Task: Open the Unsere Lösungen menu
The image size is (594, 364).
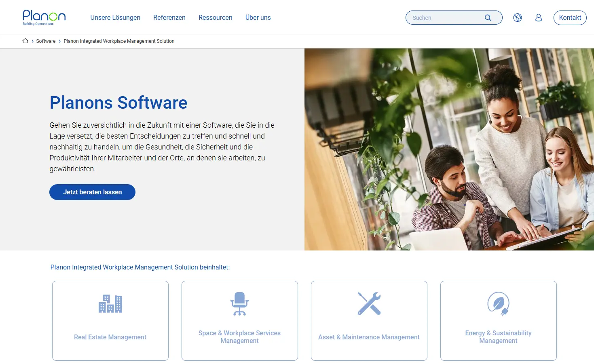Action: 115,18
